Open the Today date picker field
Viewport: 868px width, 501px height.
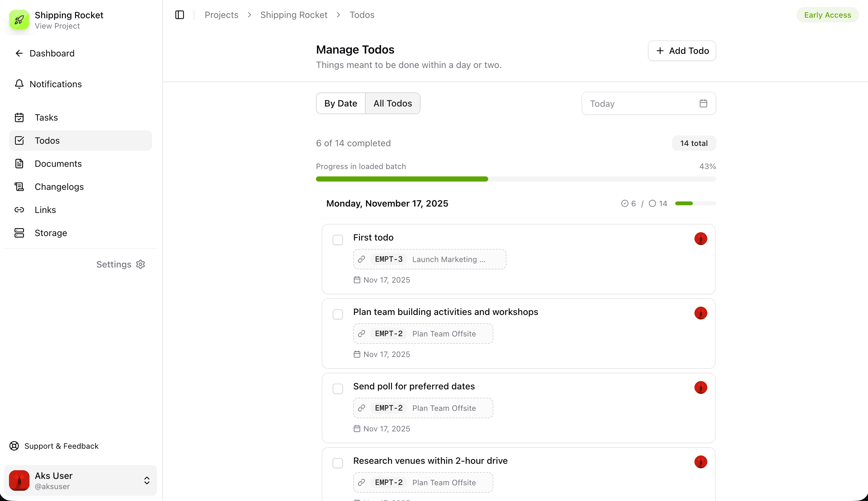coord(648,103)
